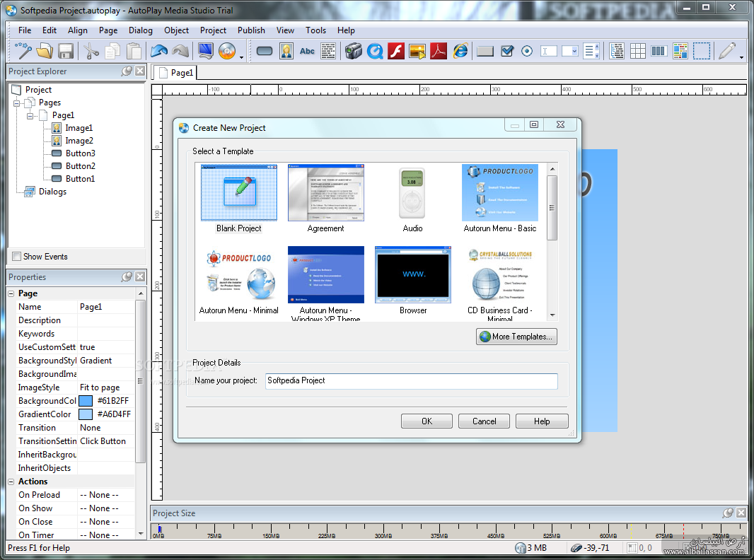Select Dialogs node in Project Explorer
Screen dimensions: 754x560
point(52,192)
